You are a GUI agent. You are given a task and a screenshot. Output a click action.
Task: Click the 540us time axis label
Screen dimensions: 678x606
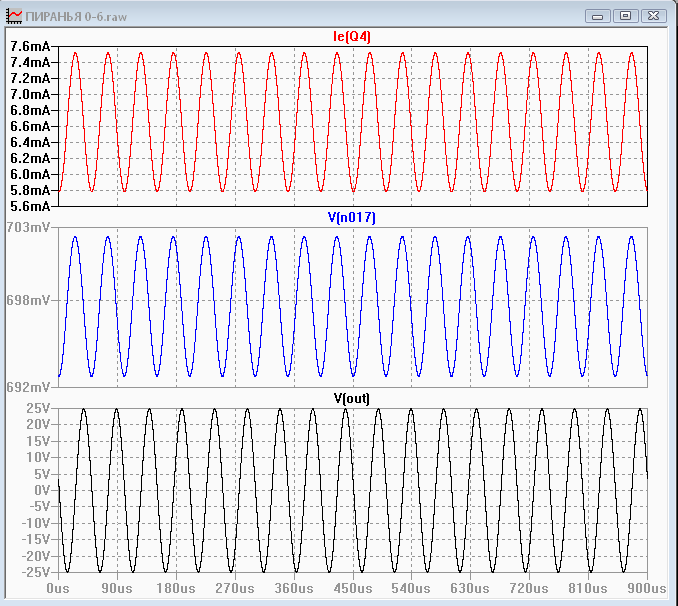click(411, 589)
